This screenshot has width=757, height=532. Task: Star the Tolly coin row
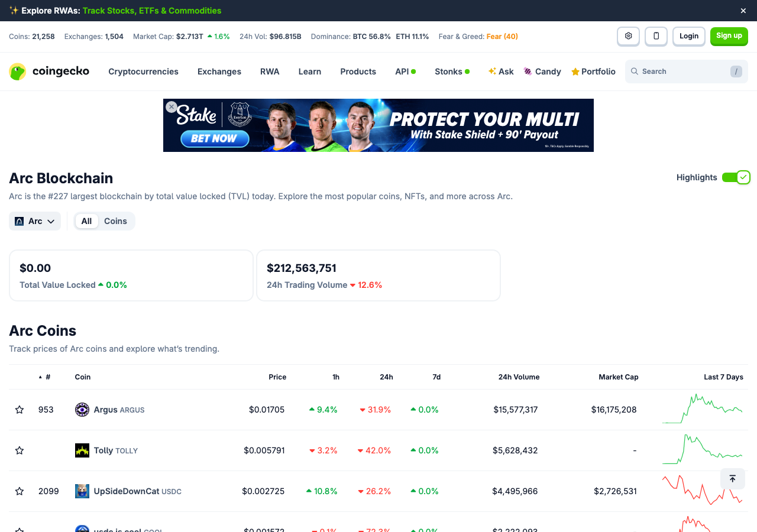(20, 450)
